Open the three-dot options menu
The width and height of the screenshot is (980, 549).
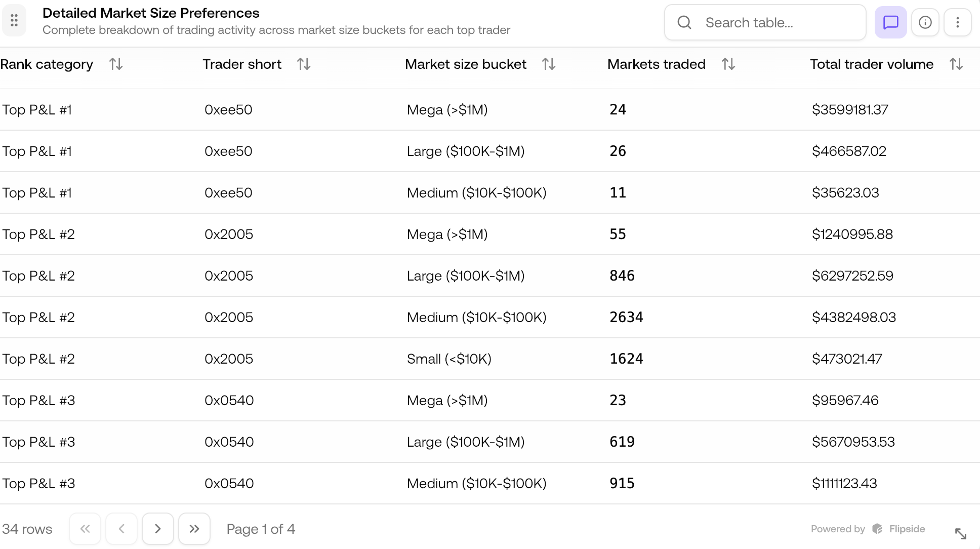[957, 22]
